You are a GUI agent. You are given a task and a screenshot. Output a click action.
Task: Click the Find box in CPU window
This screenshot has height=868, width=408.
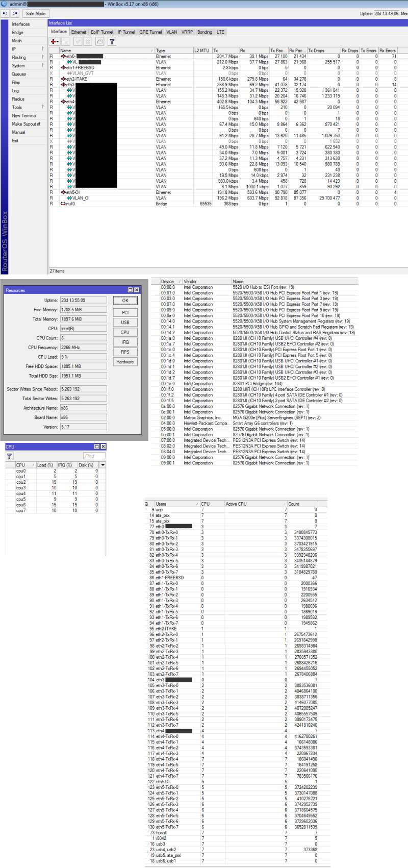click(x=94, y=456)
